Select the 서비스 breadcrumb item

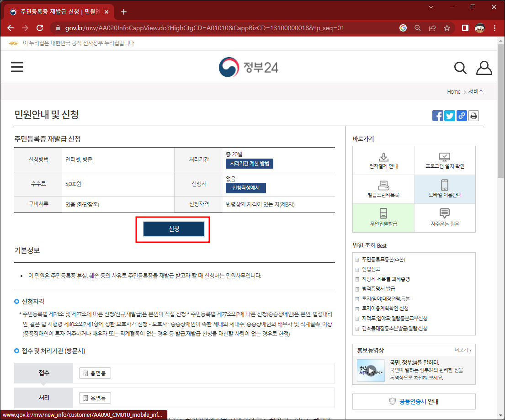(476, 91)
